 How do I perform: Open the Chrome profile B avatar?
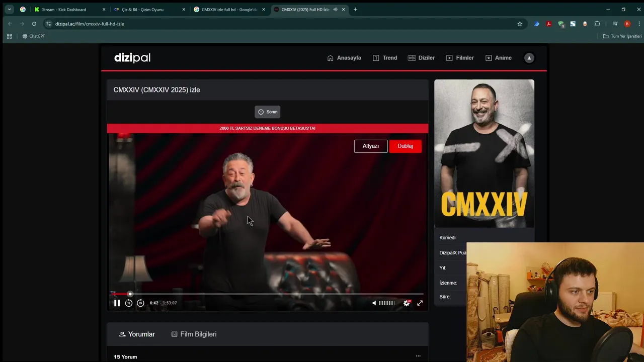[627, 24]
